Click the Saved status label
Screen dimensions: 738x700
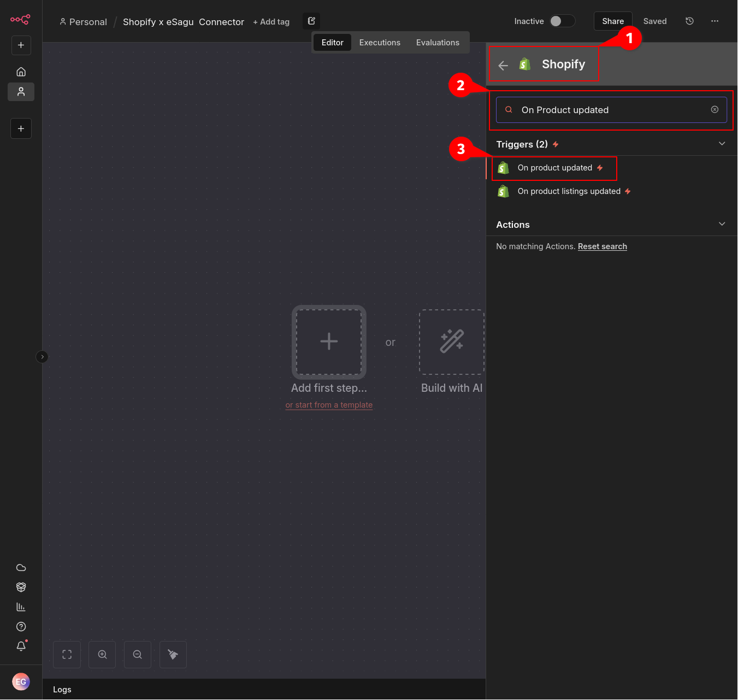[x=655, y=21]
